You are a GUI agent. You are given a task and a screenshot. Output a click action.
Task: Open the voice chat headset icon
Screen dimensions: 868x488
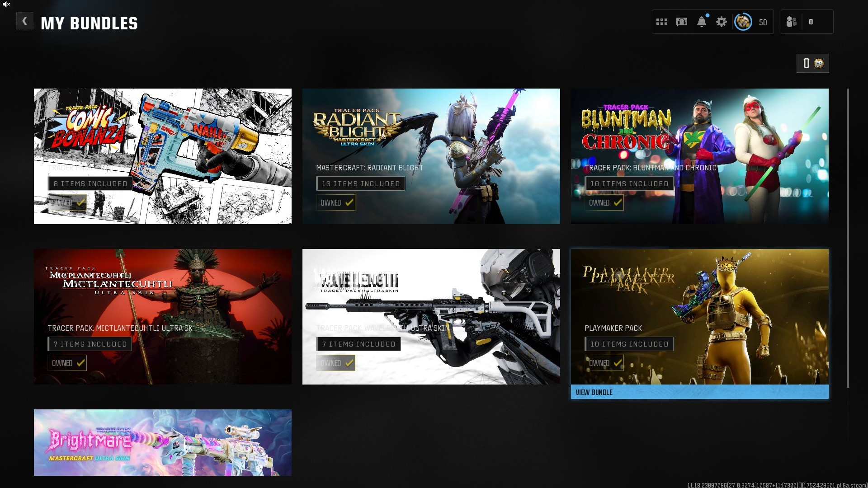(681, 22)
